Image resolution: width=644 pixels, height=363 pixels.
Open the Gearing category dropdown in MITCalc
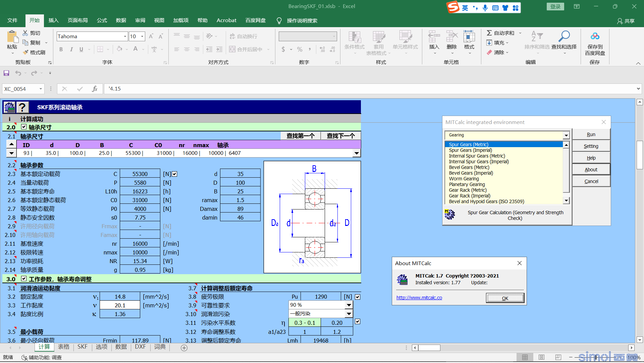566,135
